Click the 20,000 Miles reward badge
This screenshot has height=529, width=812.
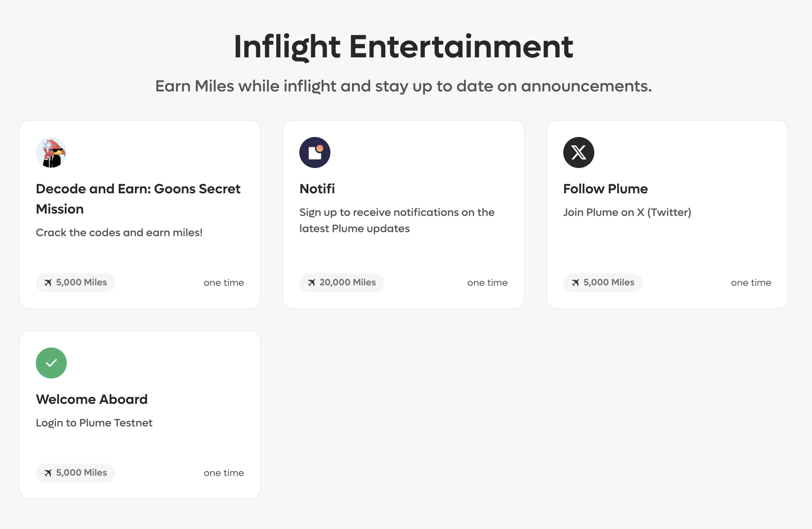pyautogui.click(x=342, y=282)
